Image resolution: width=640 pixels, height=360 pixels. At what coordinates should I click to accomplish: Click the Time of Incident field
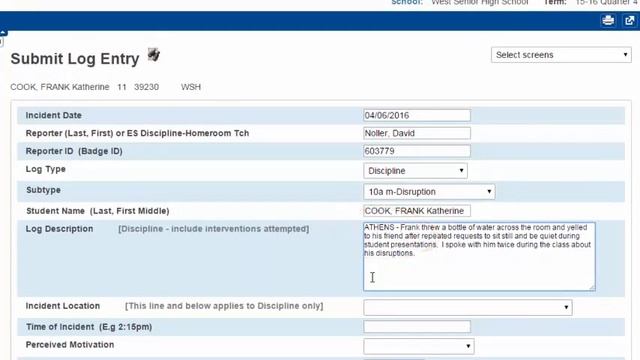coord(417,327)
